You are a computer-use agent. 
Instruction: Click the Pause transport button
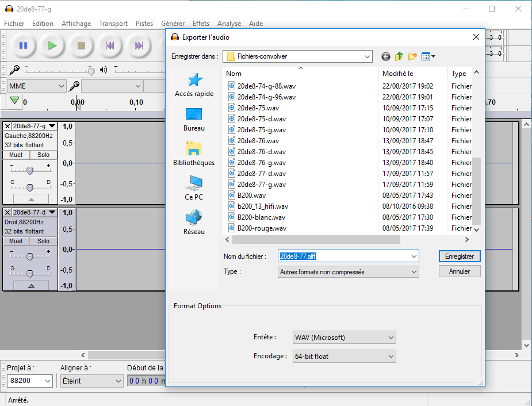point(23,45)
